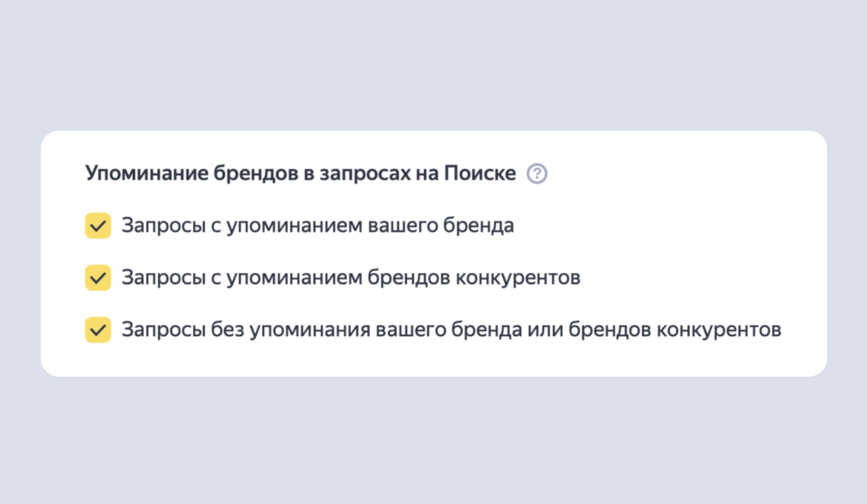Click the "Упоминание брендов в запросах на Поиске" heading
Image resolution: width=867 pixels, height=504 pixels.
(300, 174)
